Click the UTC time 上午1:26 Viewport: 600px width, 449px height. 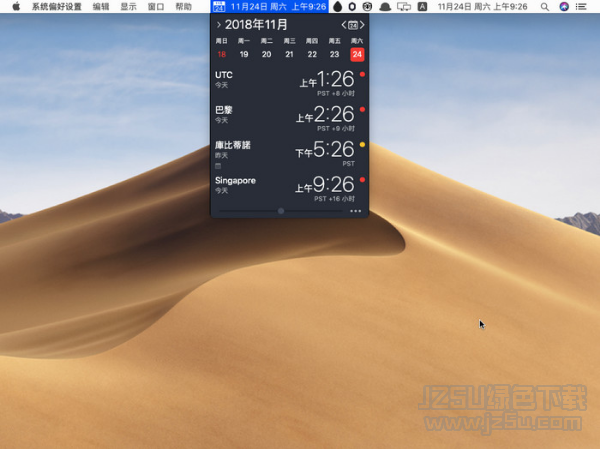point(327,80)
